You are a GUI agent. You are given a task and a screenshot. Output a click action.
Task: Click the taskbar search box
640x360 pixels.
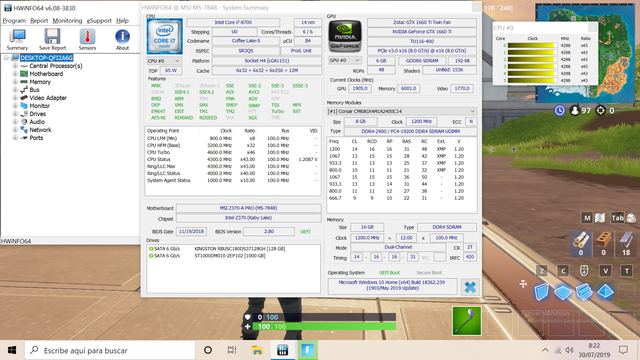(x=110, y=350)
